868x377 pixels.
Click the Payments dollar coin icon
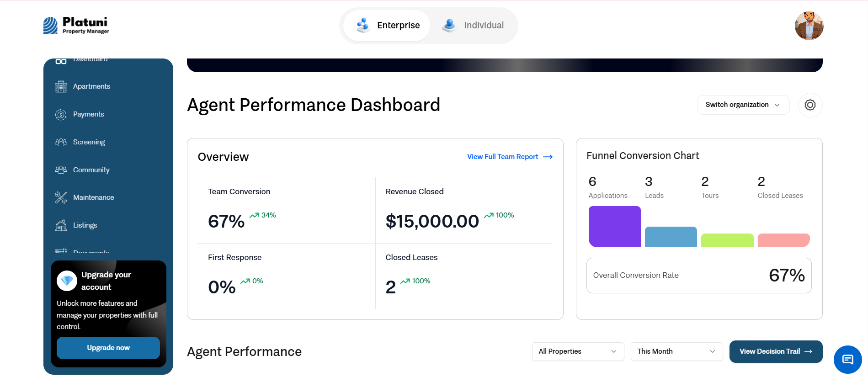click(x=61, y=114)
